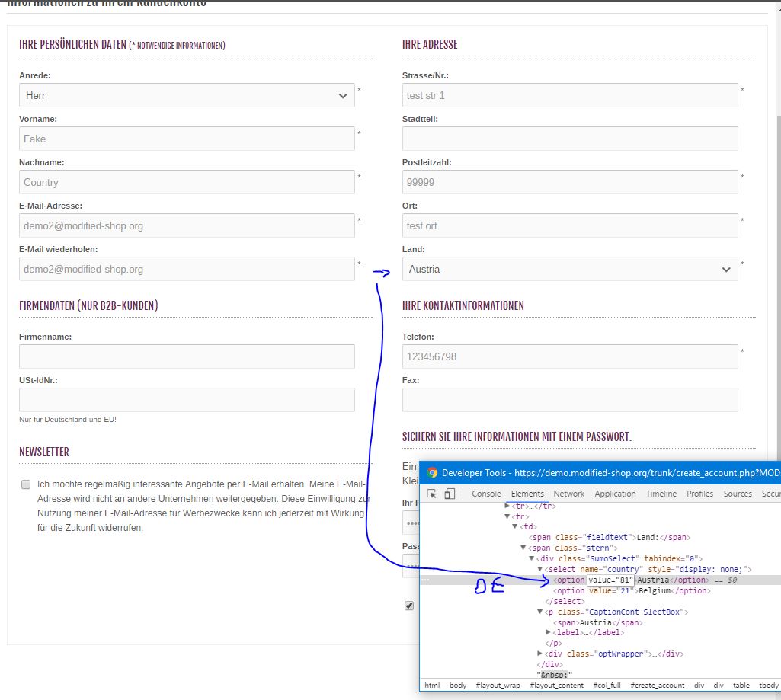The height and width of the screenshot is (700, 781).
Task: Click into the Firmenname text field
Action: tap(187, 356)
